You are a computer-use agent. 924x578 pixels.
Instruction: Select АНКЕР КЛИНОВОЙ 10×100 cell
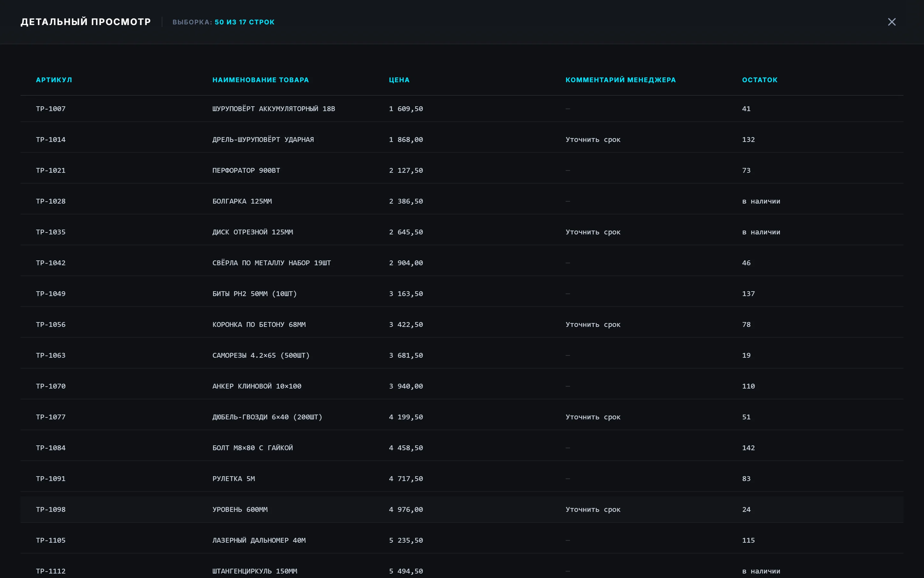(257, 387)
